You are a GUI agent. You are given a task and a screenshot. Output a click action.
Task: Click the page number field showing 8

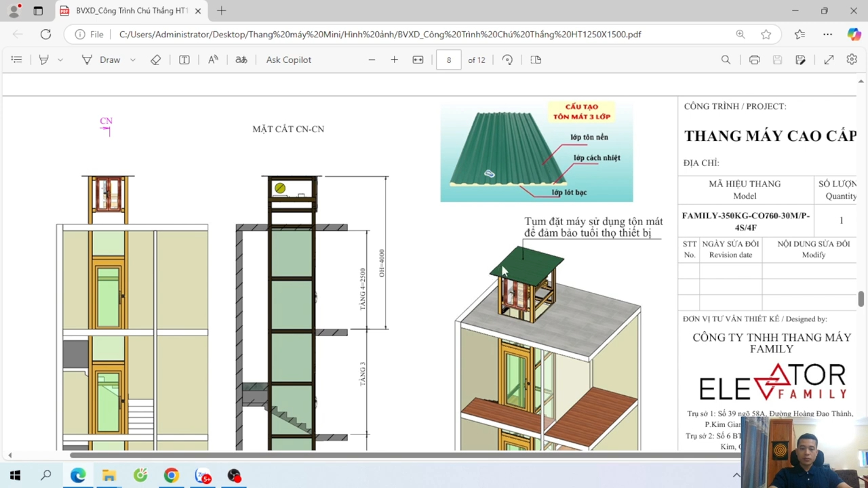tap(448, 60)
